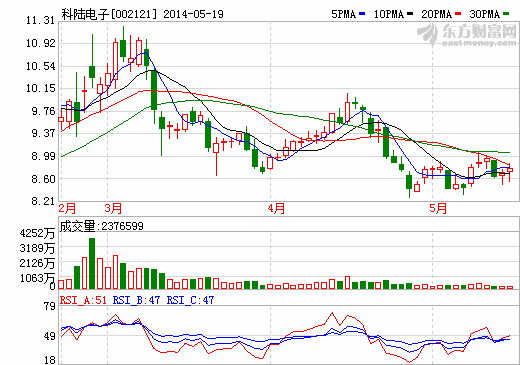Click the 5PMA legend label
The height and width of the screenshot is (365, 520).
[x=343, y=14]
